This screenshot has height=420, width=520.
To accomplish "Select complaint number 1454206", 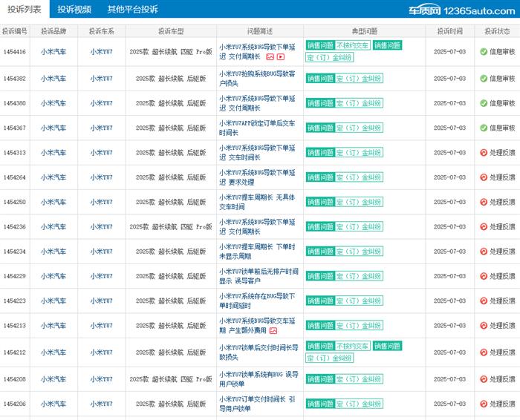I will (15, 404).
